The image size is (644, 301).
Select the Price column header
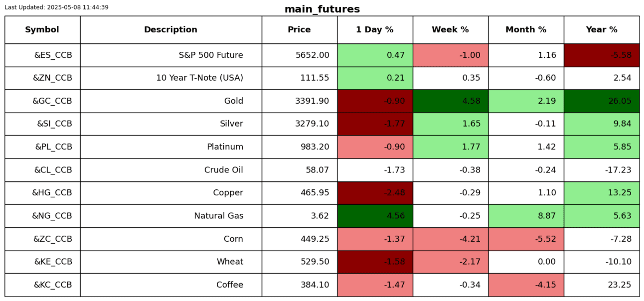click(x=299, y=30)
